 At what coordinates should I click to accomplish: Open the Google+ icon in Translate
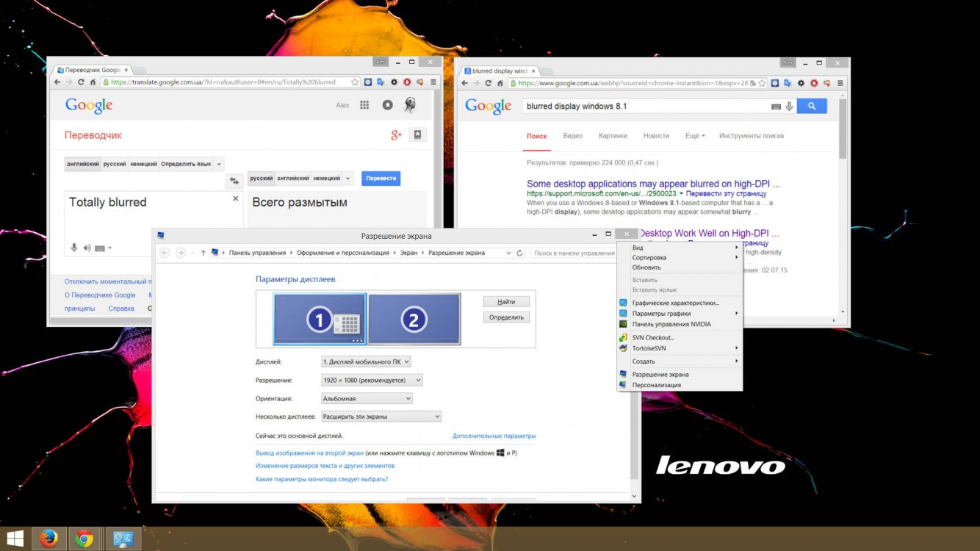tap(396, 135)
